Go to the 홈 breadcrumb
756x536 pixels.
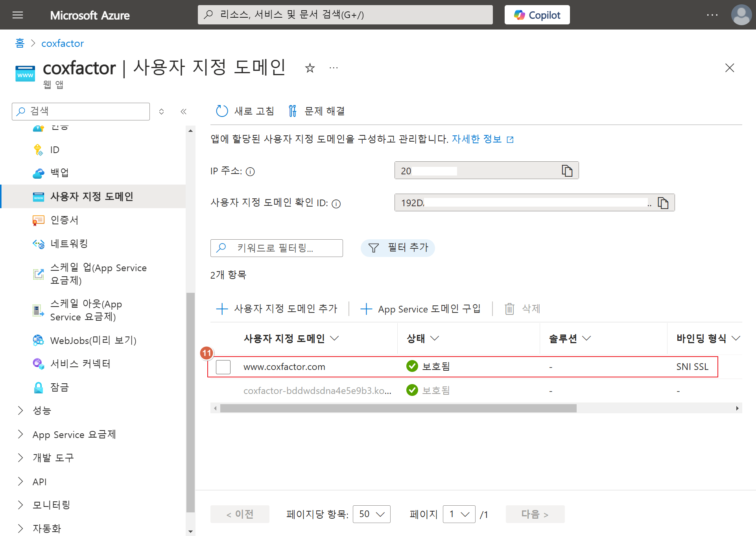pos(20,43)
